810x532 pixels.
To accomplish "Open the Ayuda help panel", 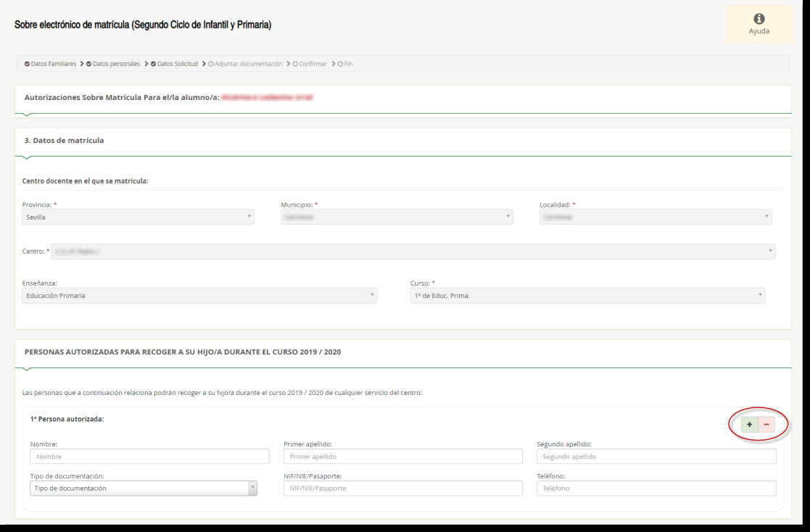I will click(759, 24).
